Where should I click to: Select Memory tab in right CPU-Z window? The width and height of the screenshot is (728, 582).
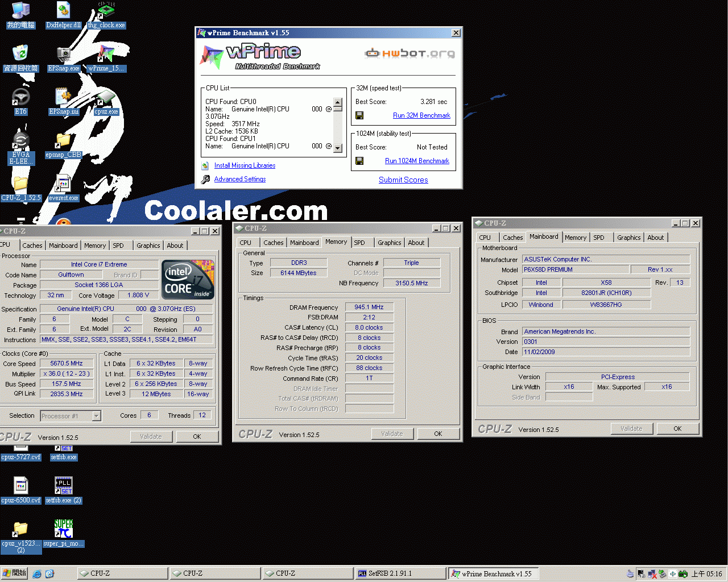[576, 238]
